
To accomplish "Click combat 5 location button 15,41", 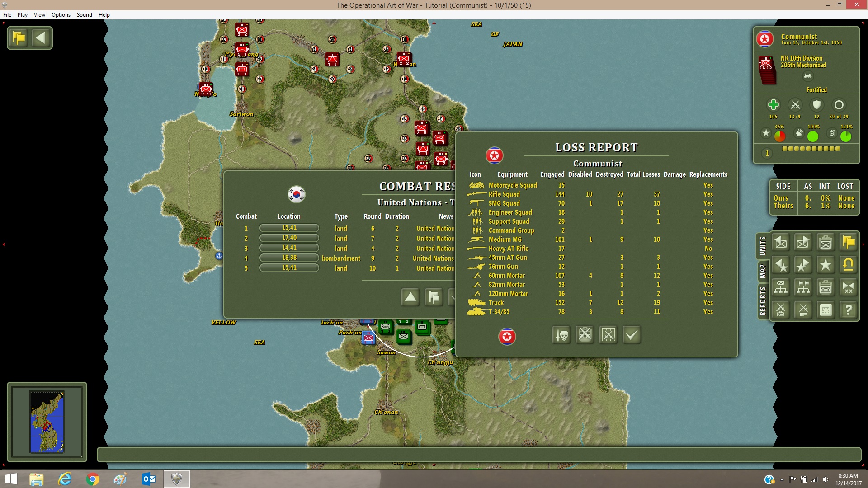I will pos(289,268).
